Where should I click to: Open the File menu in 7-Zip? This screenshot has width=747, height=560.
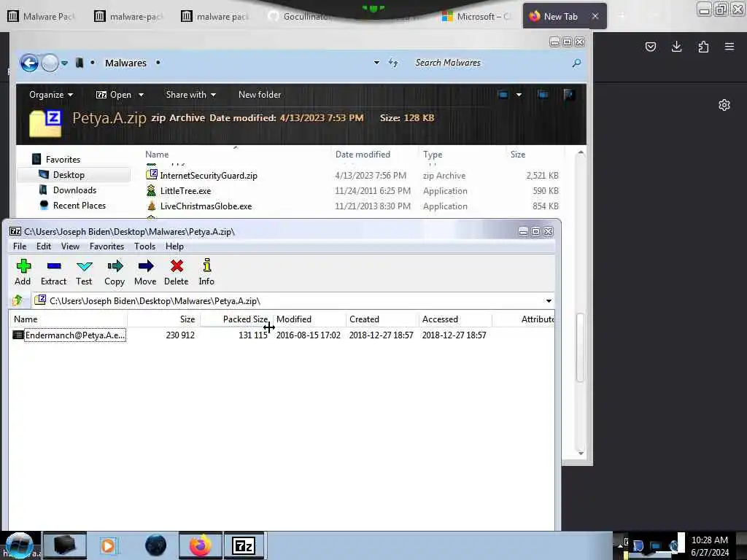pos(20,246)
